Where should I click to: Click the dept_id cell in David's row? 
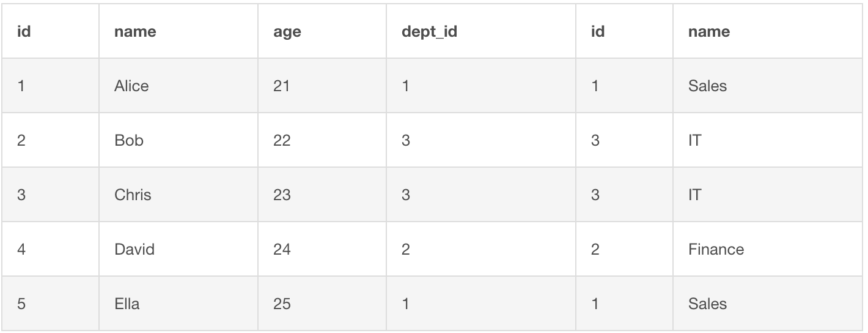point(406,249)
